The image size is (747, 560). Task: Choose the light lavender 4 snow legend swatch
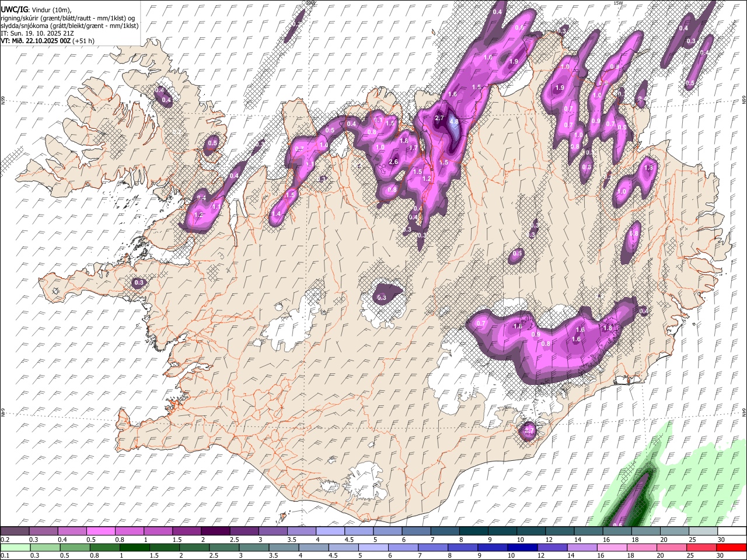point(329,531)
